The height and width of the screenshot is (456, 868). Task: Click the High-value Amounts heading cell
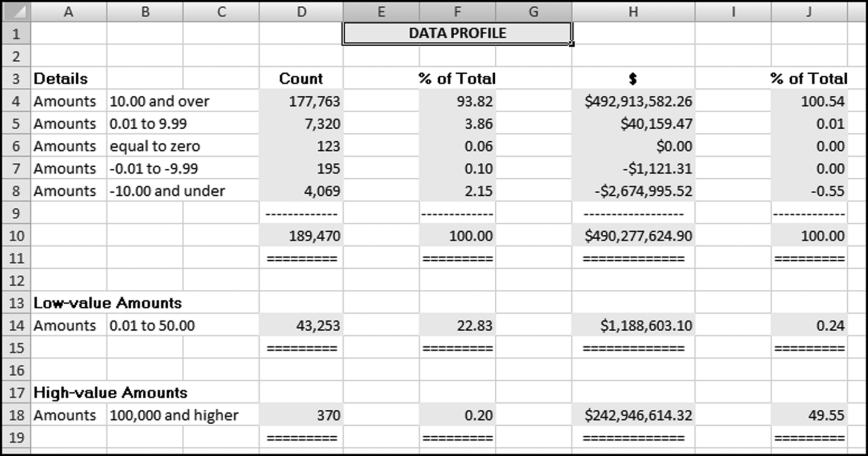point(110,392)
